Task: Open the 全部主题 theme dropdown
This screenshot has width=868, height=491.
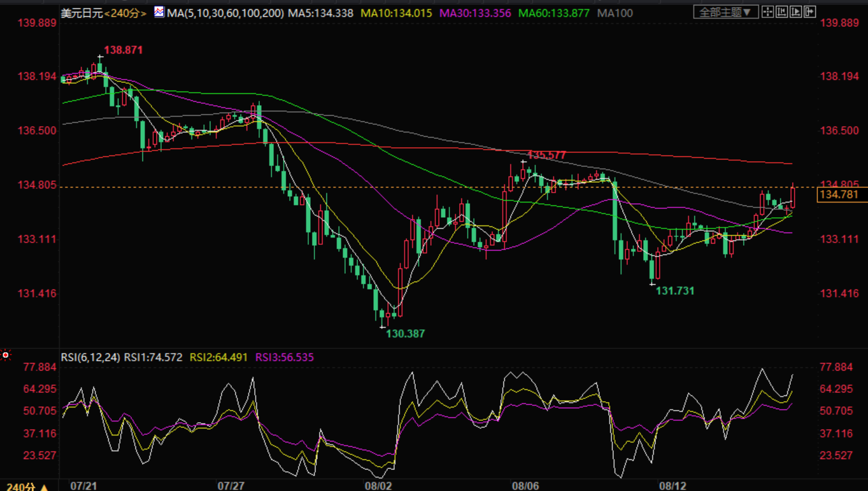Action: tap(725, 12)
